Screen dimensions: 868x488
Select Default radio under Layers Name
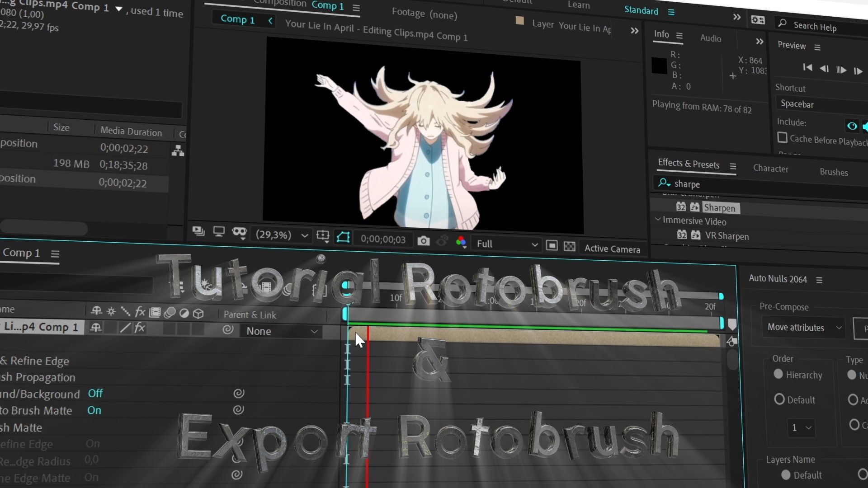(786, 474)
